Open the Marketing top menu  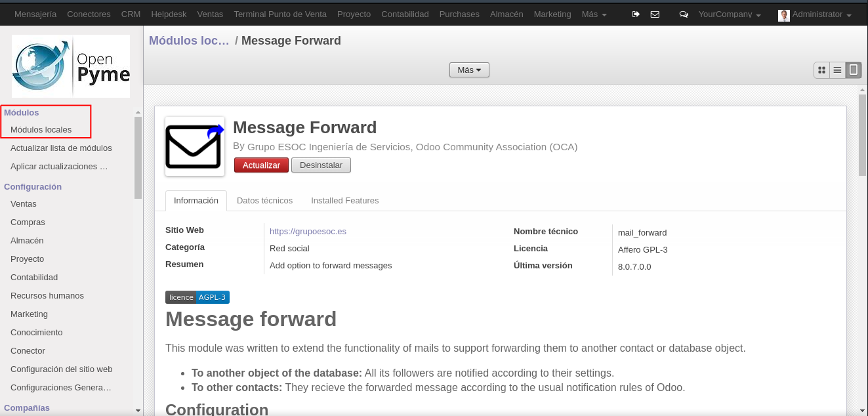tap(552, 14)
